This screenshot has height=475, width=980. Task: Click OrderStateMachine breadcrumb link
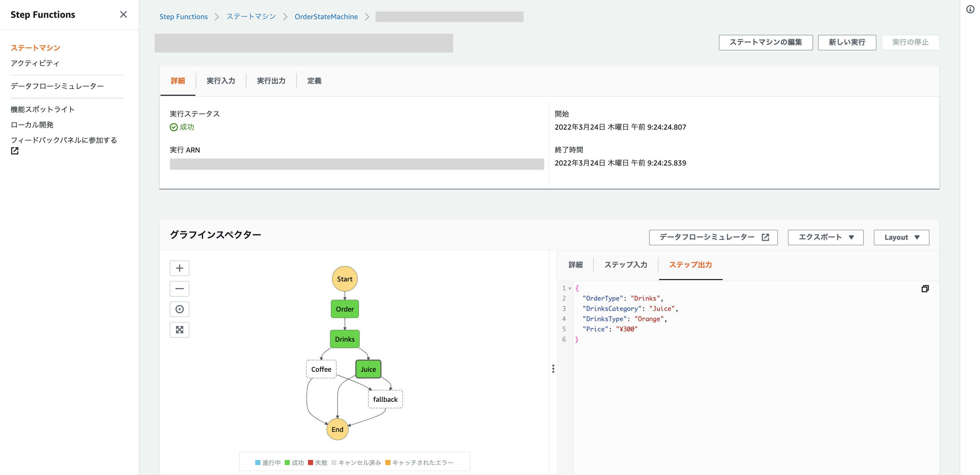[326, 17]
